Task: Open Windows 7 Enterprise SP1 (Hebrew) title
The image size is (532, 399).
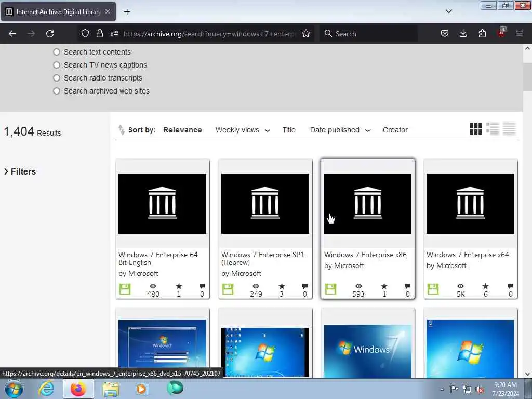Action: tap(262, 259)
